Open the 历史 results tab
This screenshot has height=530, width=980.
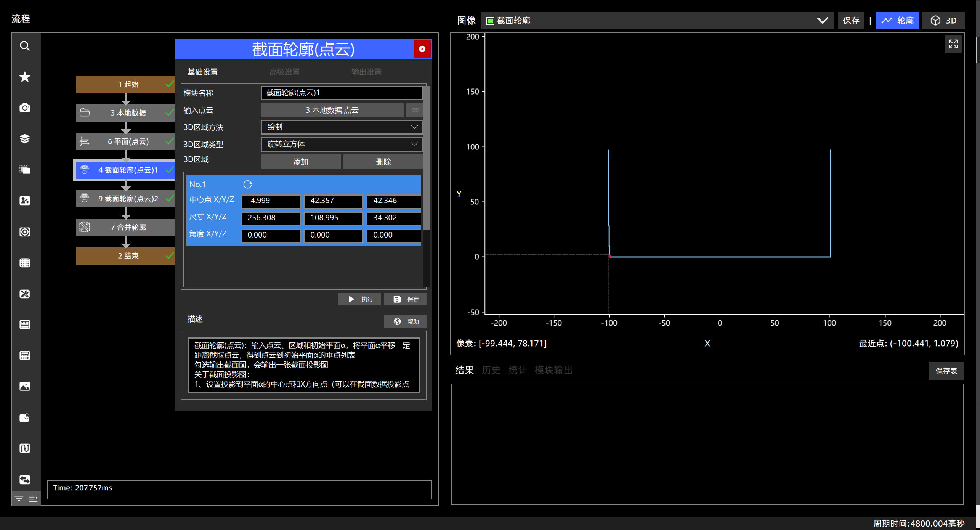pyautogui.click(x=491, y=370)
